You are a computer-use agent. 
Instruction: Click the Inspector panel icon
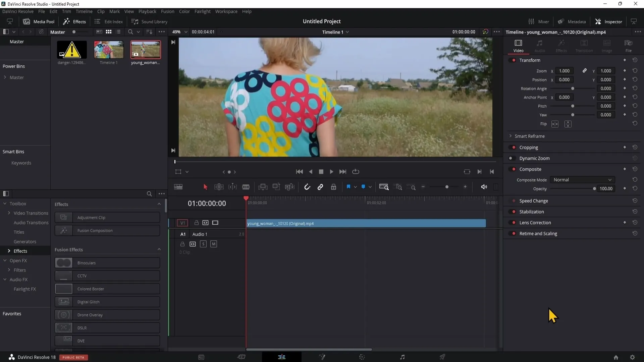(x=598, y=21)
